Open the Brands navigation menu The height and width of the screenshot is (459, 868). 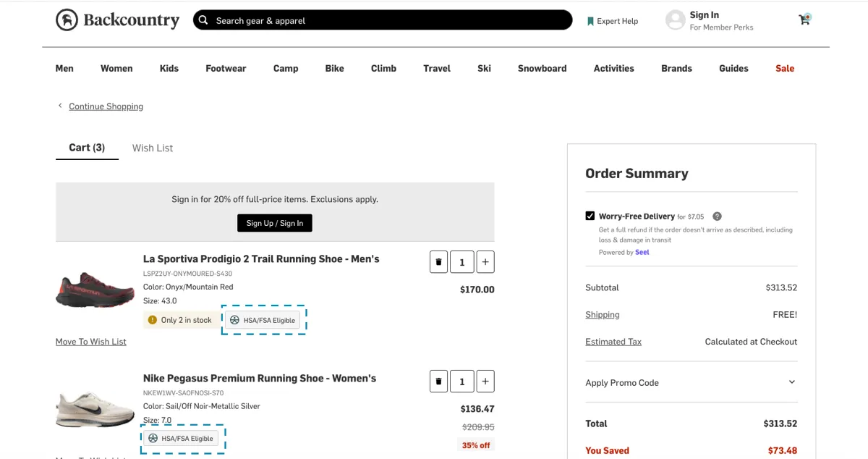[676, 68]
